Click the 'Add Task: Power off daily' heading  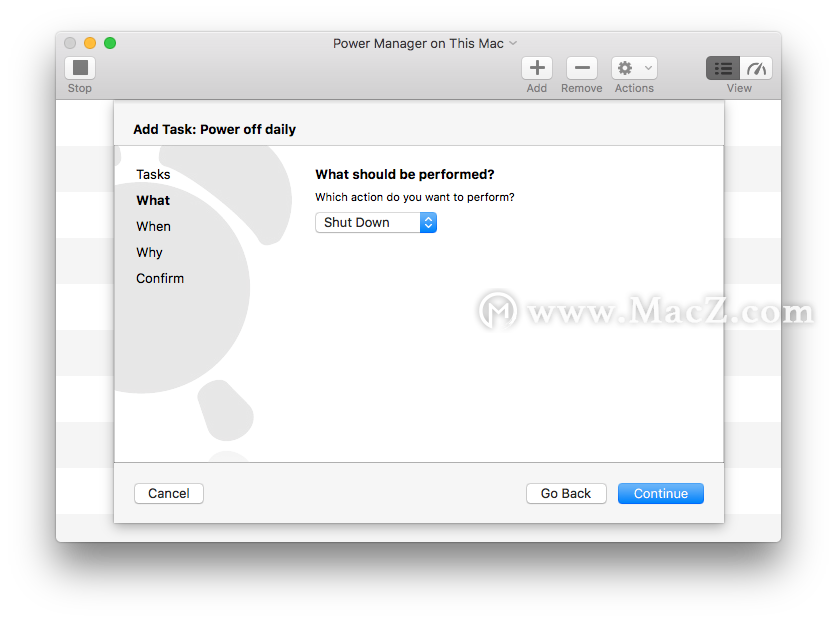coord(215,130)
